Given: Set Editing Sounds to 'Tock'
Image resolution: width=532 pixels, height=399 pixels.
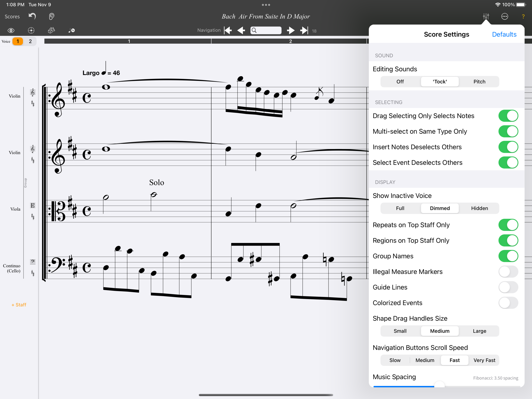Looking at the screenshot, I should [x=440, y=82].
